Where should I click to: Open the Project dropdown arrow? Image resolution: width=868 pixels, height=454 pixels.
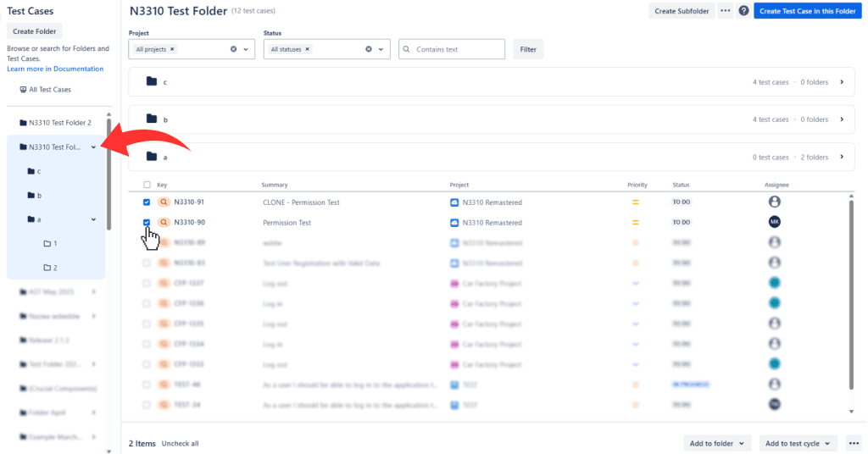pos(246,49)
